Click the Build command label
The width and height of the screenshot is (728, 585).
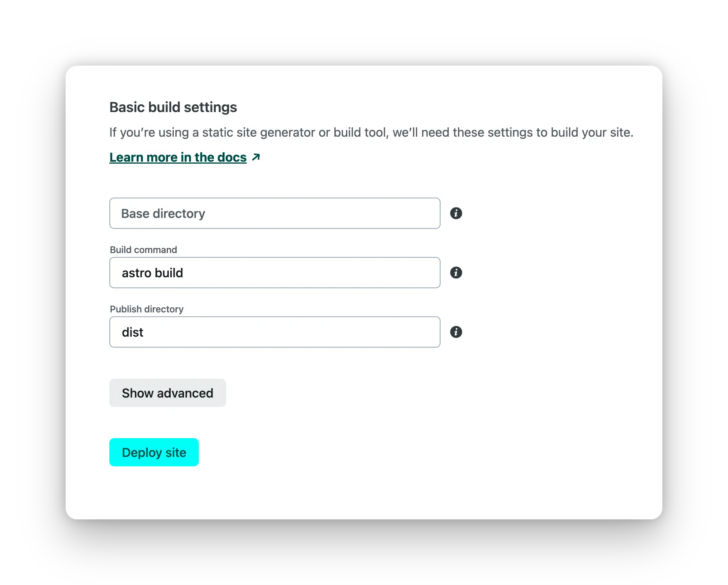(x=143, y=250)
